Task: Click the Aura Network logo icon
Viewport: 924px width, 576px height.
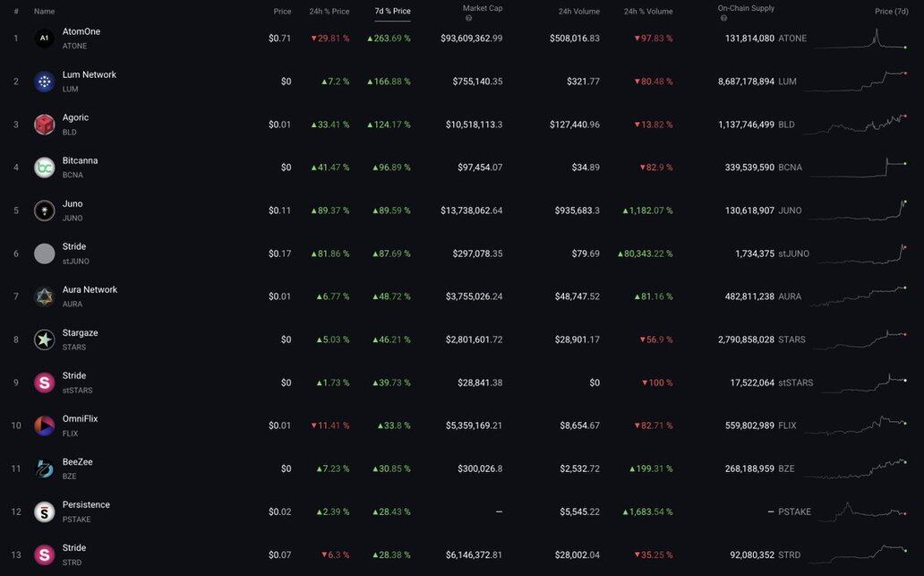Action: [44, 297]
